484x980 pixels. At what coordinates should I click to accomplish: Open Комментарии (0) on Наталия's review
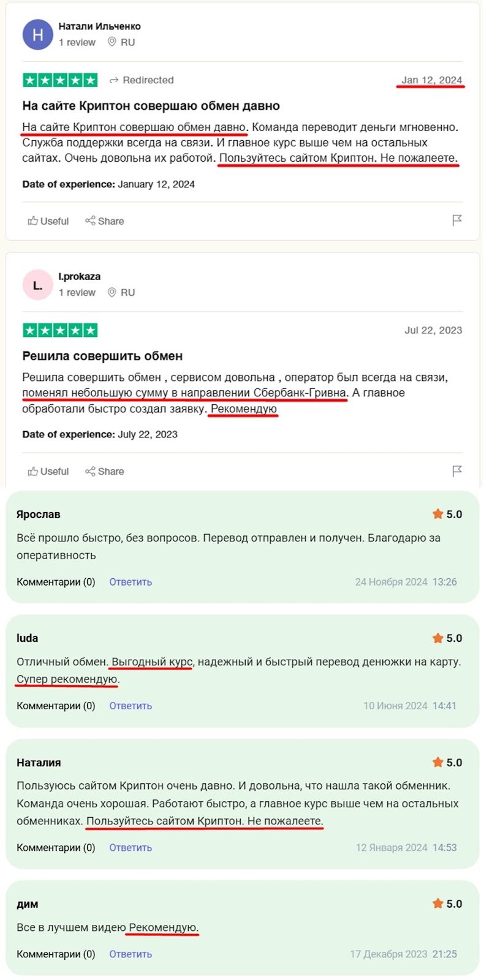pos(56,848)
